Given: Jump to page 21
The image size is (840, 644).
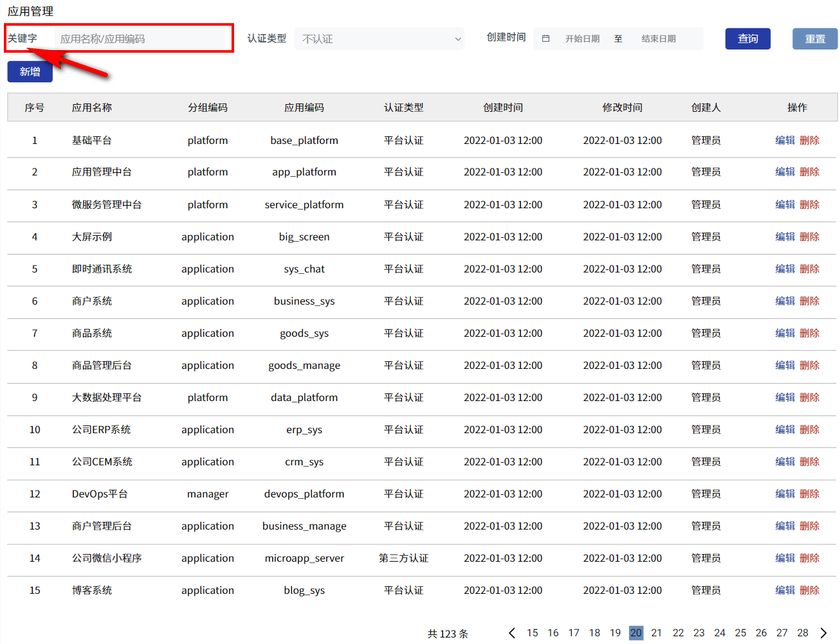Looking at the screenshot, I should click(x=656, y=633).
